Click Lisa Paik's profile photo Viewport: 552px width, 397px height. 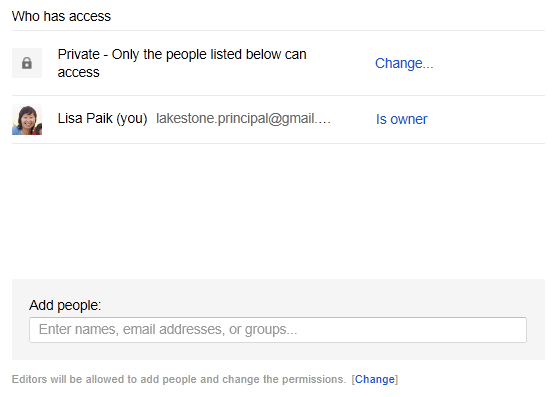pyautogui.click(x=27, y=119)
